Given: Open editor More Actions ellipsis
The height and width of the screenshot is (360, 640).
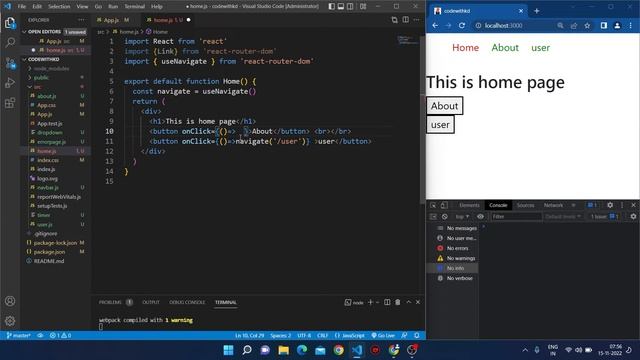Looking at the screenshot, I should 416,20.
